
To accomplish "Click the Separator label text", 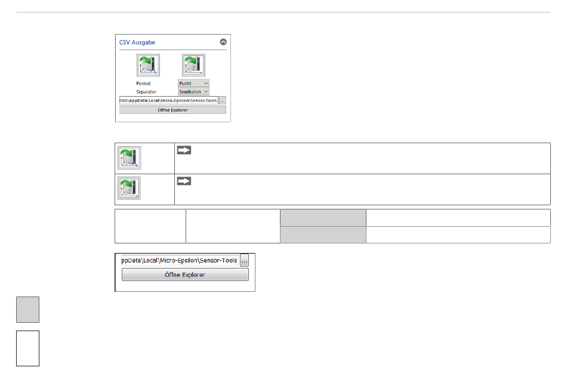I will point(147,92).
